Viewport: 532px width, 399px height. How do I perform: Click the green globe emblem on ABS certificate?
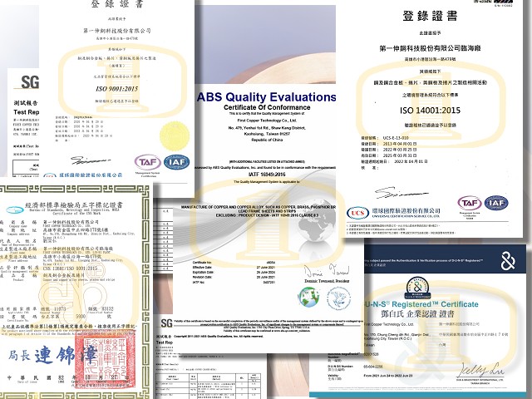(x=308, y=298)
